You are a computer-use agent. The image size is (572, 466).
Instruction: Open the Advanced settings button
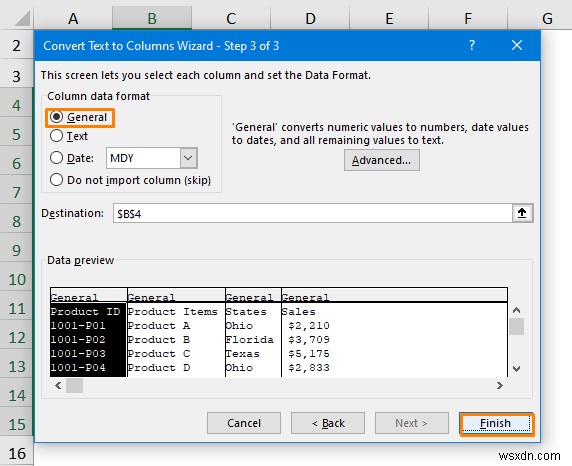pos(382,160)
